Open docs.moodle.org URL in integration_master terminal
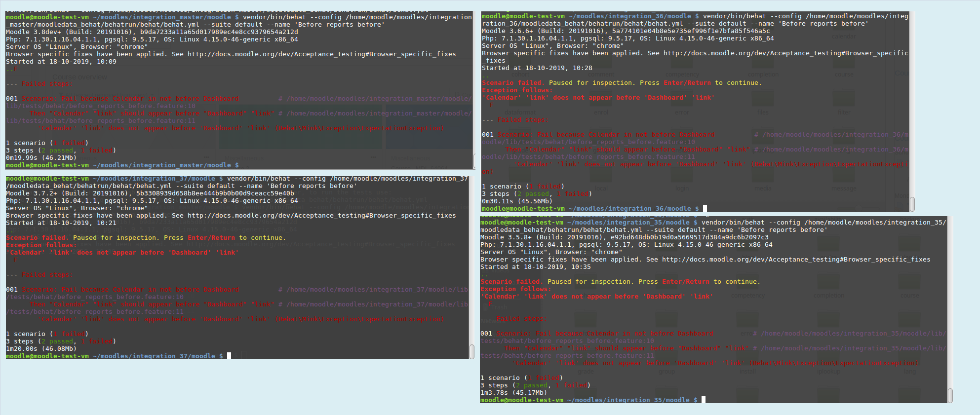 321,54
